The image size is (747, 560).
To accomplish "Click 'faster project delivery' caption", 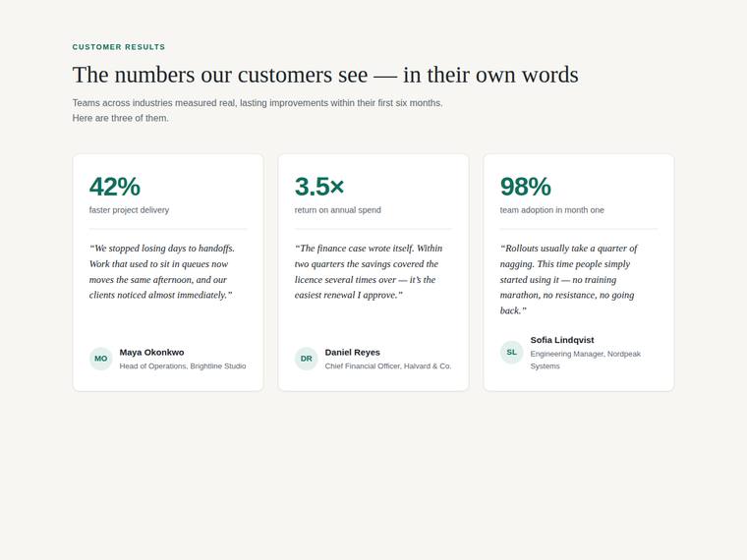I will tap(129, 210).
